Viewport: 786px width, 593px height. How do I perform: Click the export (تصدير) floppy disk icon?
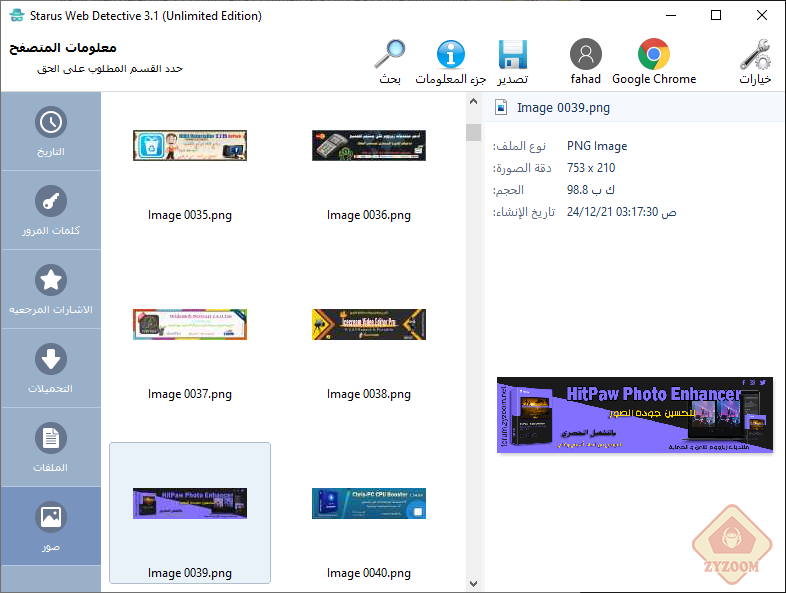pos(513,54)
